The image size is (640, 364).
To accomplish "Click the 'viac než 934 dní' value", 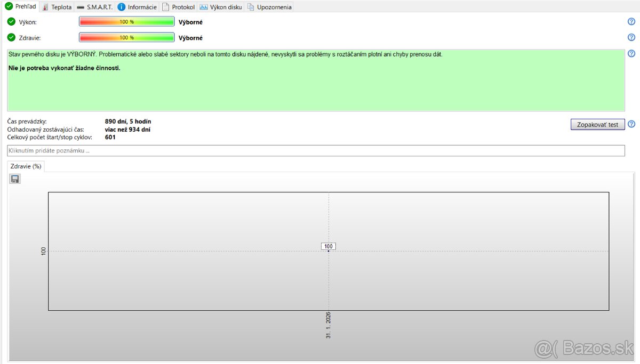I will click(127, 130).
